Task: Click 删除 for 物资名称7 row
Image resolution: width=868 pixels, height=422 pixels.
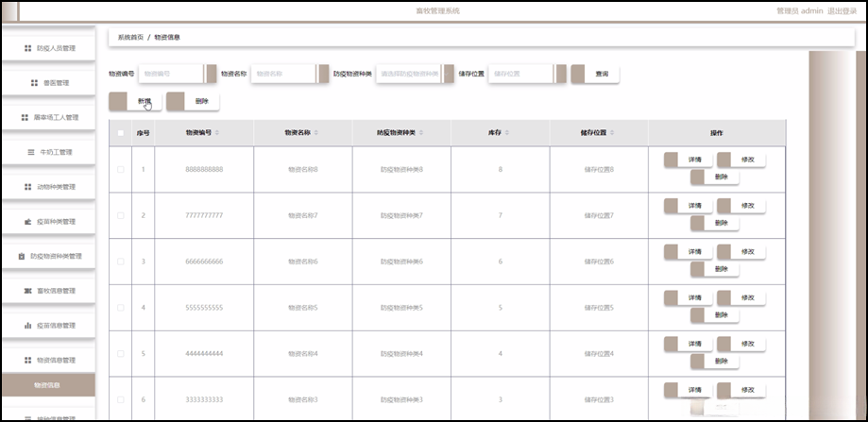Action: pyautogui.click(x=715, y=223)
